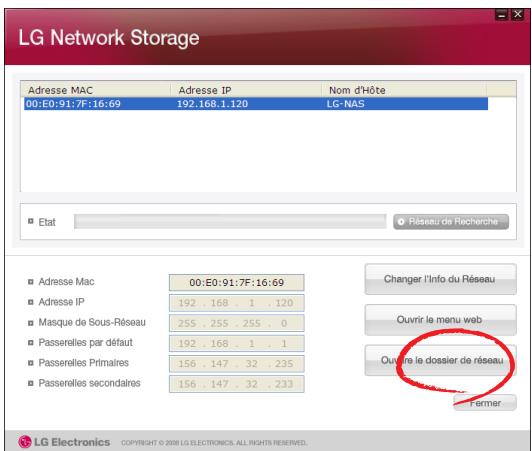The height and width of the screenshot is (451, 532).
Task: Click the Passerelles par défaut field
Action: (x=236, y=343)
